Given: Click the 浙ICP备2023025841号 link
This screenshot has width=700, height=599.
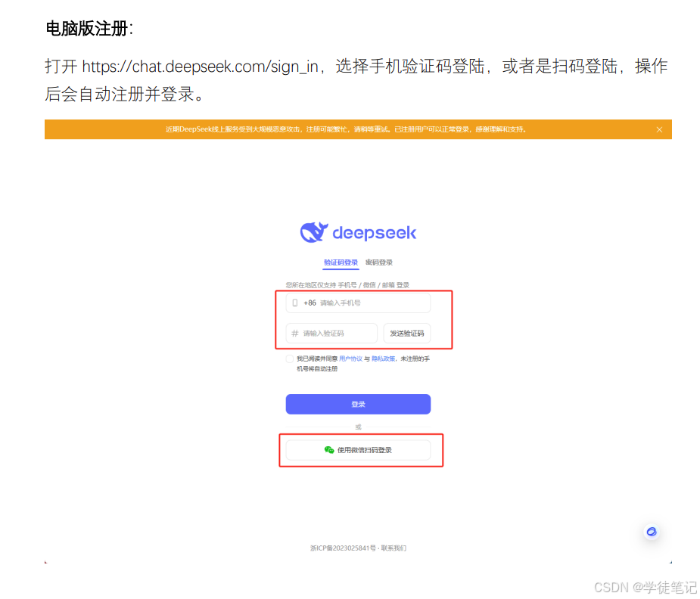Looking at the screenshot, I should pos(343,548).
